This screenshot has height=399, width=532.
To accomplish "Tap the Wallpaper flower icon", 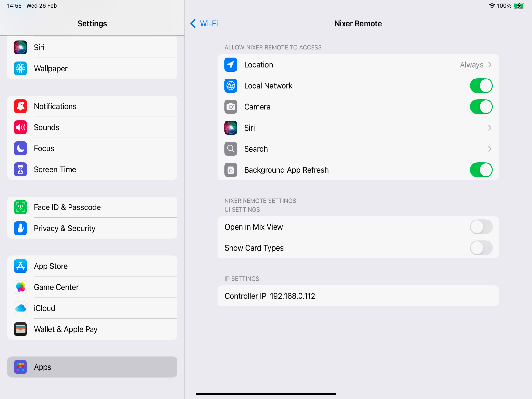I will click(20, 69).
